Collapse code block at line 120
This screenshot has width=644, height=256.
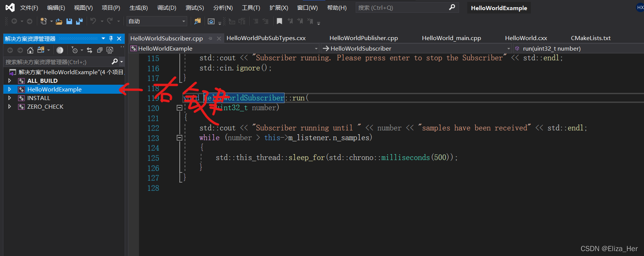(179, 108)
